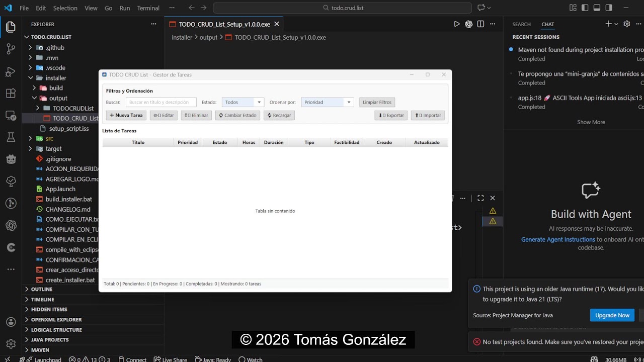Close the TODO_CRUD_List_Setup_v1.0.0.exe editor tab
This screenshot has height=362, width=644.
pos(277,24)
